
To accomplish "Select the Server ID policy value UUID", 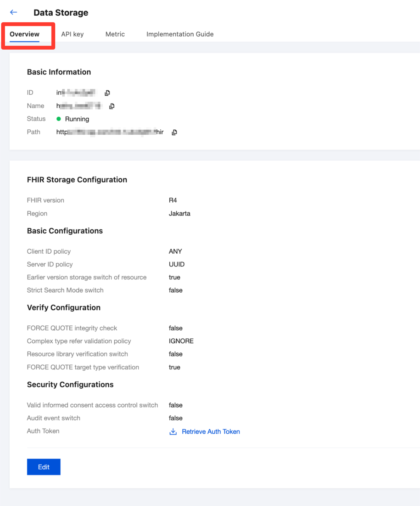I will [x=177, y=264].
